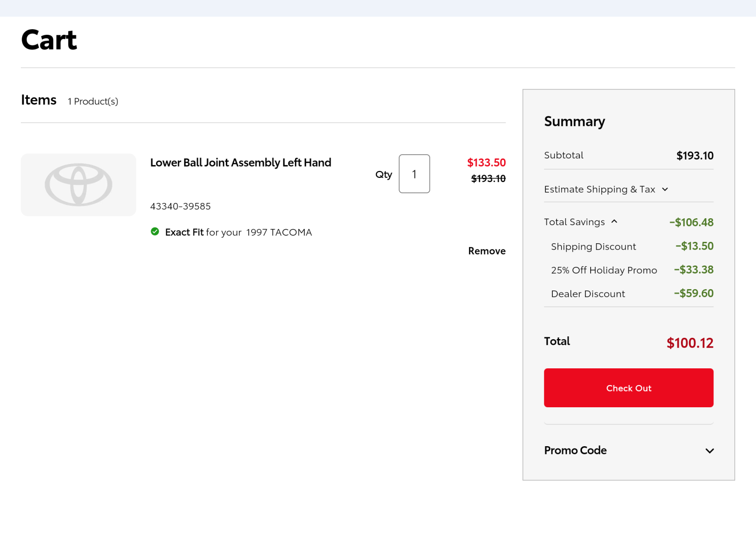Click the Total amount $100.12
Viewport: 756px width, 556px height.
690,343
